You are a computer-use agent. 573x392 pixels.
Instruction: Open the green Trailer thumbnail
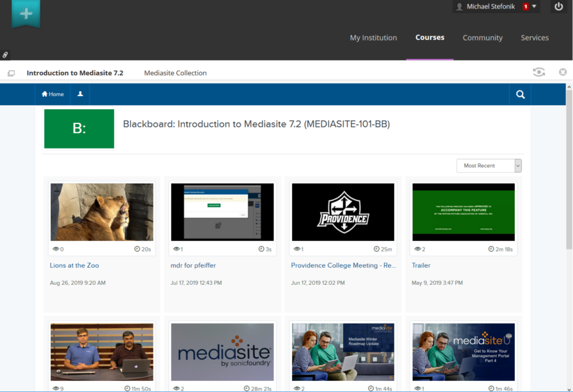(463, 212)
